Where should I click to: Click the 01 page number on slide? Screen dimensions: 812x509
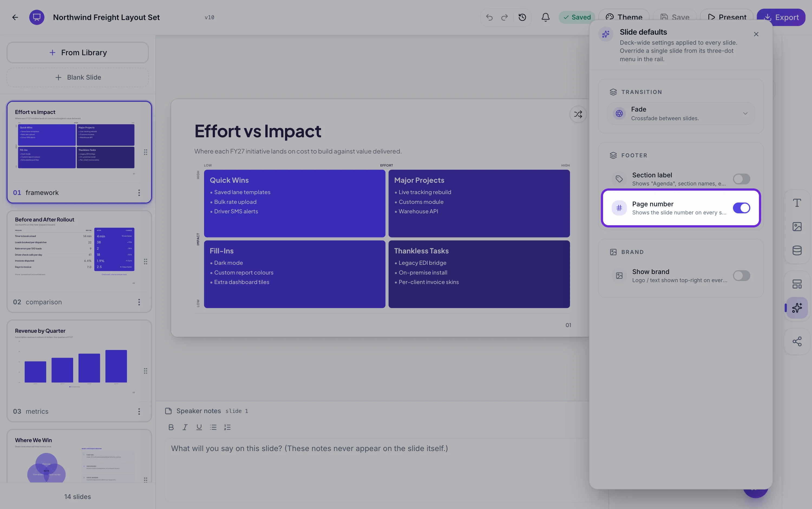[x=568, y=325]
